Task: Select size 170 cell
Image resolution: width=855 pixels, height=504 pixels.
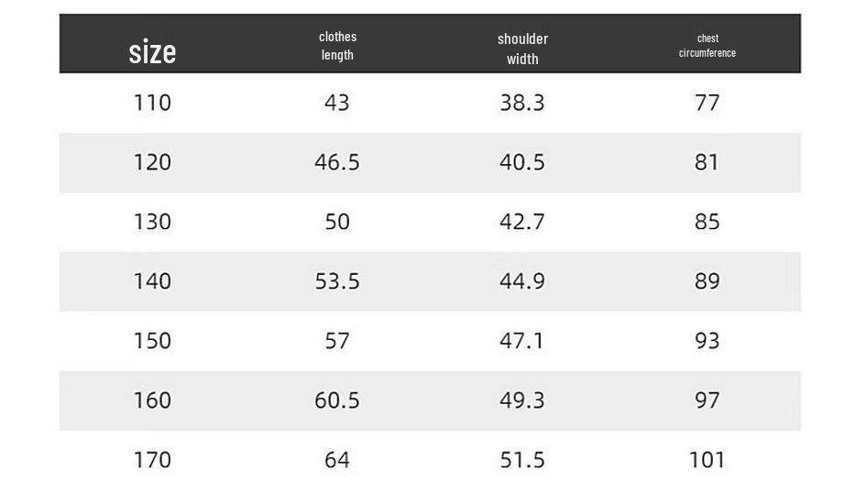Action: 152,459
